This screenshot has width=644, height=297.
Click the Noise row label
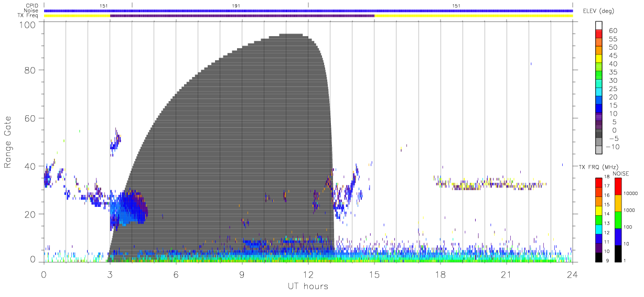coord(31,10)
